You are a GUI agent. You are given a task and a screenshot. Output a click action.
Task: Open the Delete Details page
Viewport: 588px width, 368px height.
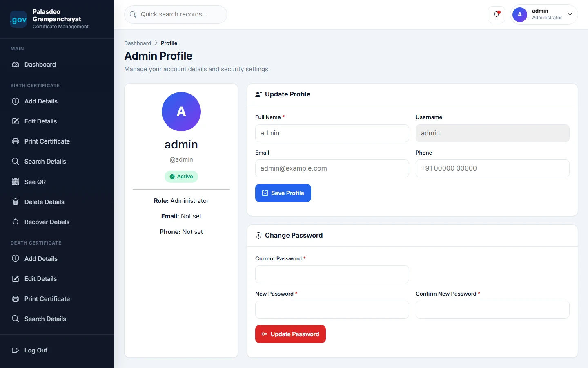[57, 202]
